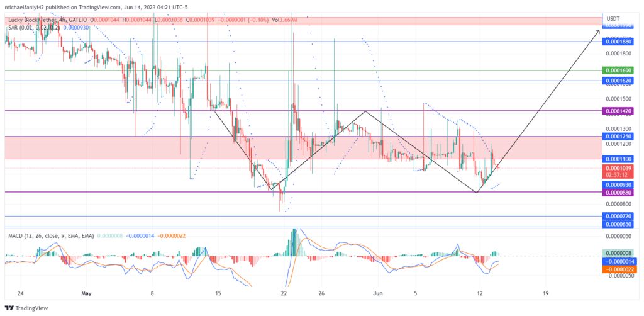Select the SAR 0.0000930 price label
The height and width of the screenshot is (316, 644).
(x=618, y=185)
